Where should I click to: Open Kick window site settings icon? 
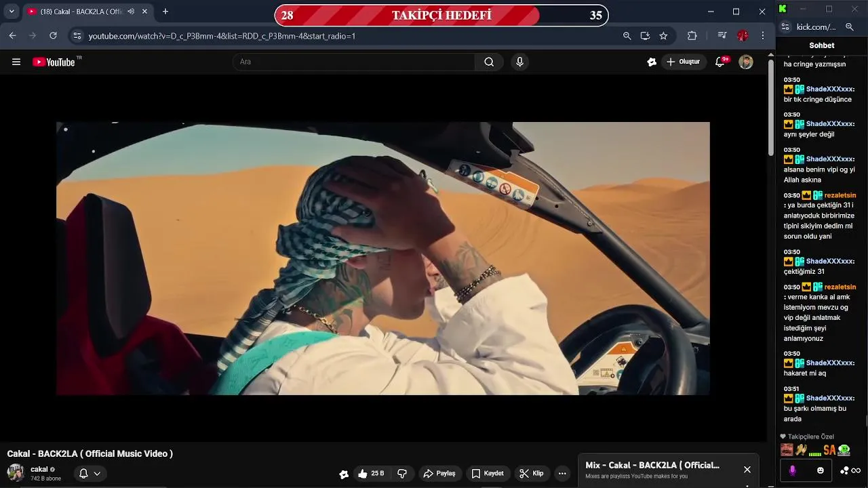click(x=785, y=27)
